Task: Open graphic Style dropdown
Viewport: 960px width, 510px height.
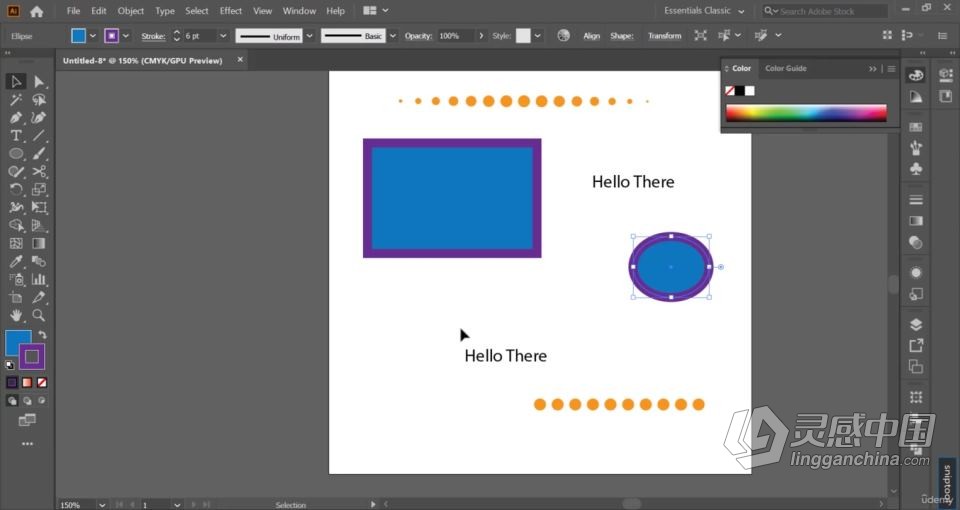Action: tap(537, 36)
